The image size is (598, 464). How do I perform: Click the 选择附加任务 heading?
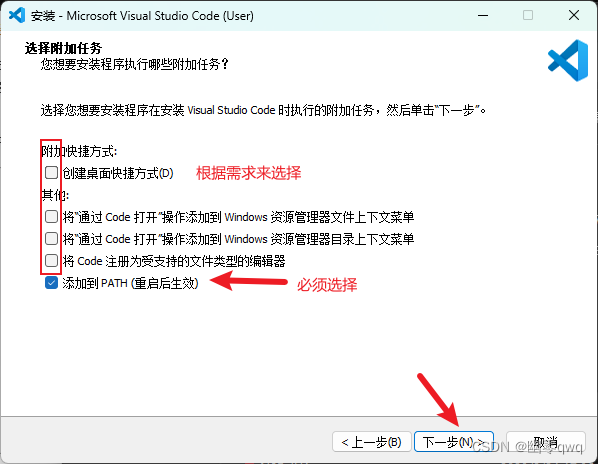(63, 48)
